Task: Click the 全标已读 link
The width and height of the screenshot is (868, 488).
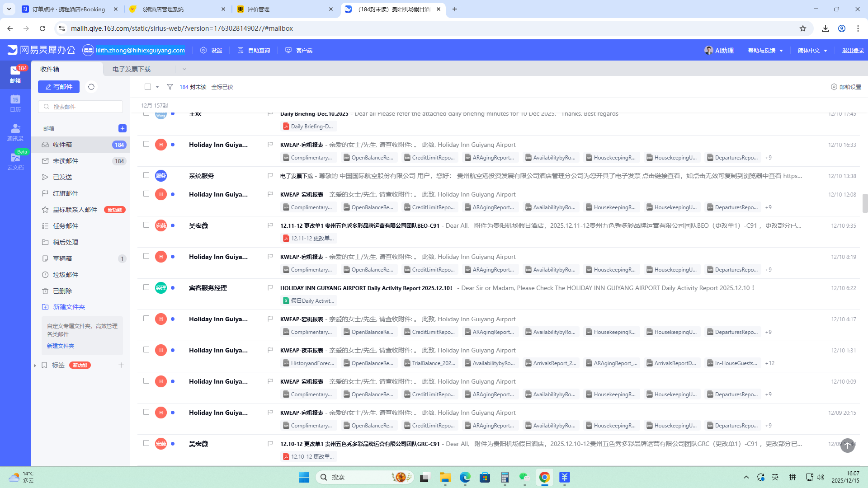Action: (x=222, y=87)
